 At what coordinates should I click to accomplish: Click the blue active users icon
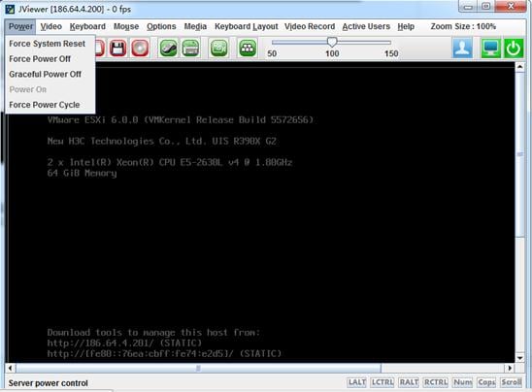click(x=462, y=49)
